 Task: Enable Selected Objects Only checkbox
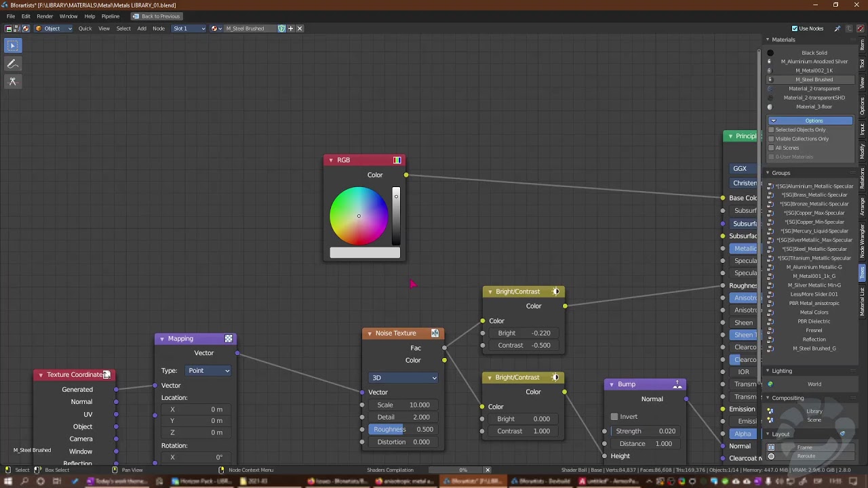(771, 129)
